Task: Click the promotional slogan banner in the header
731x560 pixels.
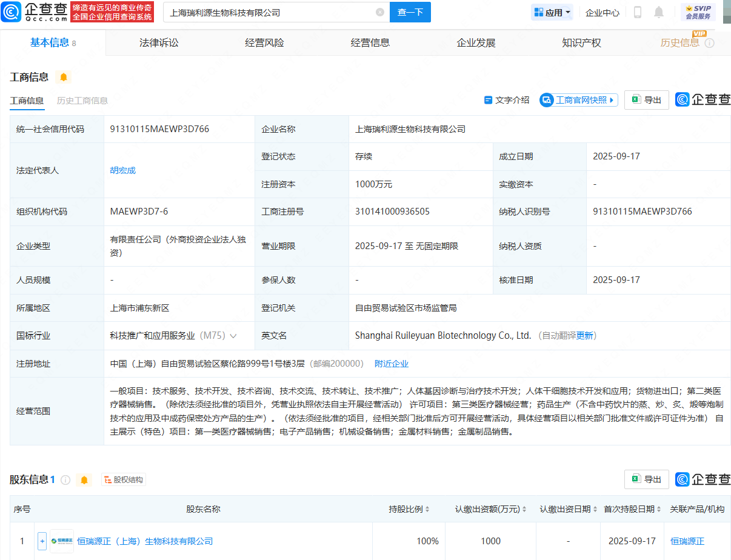Action: coord(112,12)
